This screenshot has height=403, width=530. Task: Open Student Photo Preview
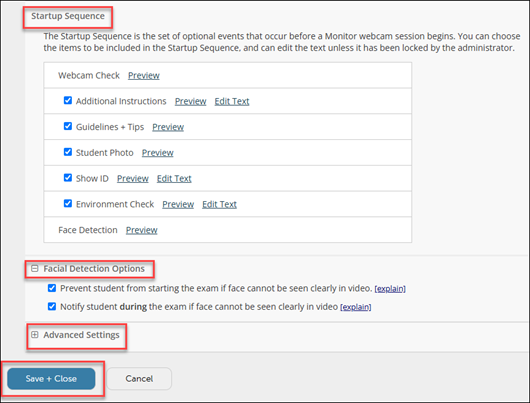click(158, 152)
